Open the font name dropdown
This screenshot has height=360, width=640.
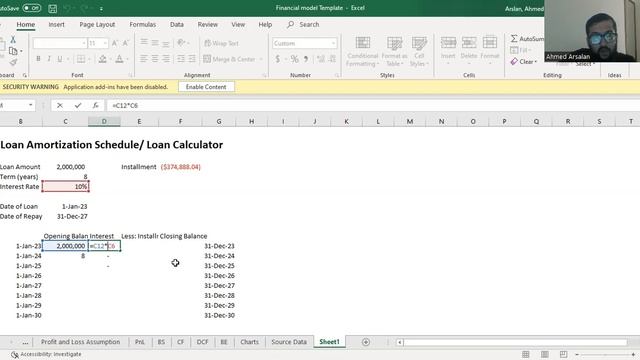coord(84,43)
